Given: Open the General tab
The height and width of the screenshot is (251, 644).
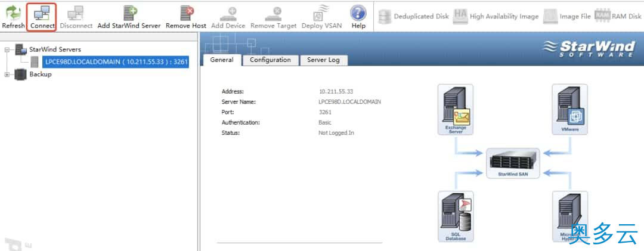Looking at the screenshot, I should coord(222,60).
